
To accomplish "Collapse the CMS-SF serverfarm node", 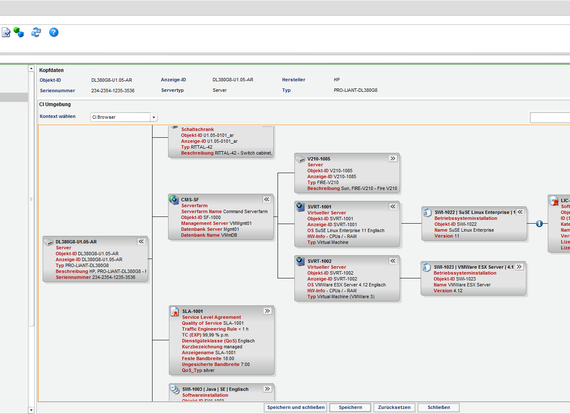I will pyautogui.click(x=266, y=199).
